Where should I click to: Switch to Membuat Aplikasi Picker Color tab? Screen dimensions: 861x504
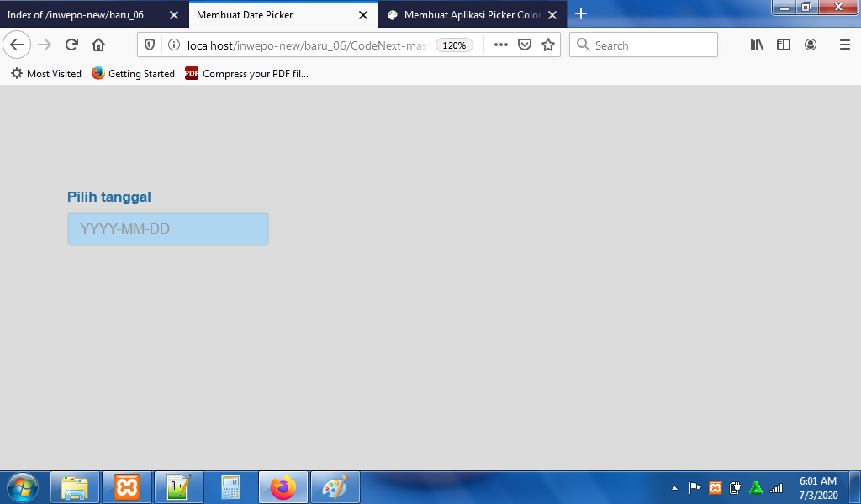(x=465, y=15)
